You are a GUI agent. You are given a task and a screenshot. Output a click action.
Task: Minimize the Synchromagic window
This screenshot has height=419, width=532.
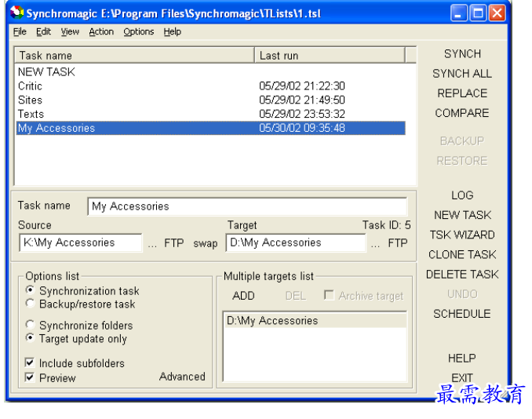tap(459, 13)
